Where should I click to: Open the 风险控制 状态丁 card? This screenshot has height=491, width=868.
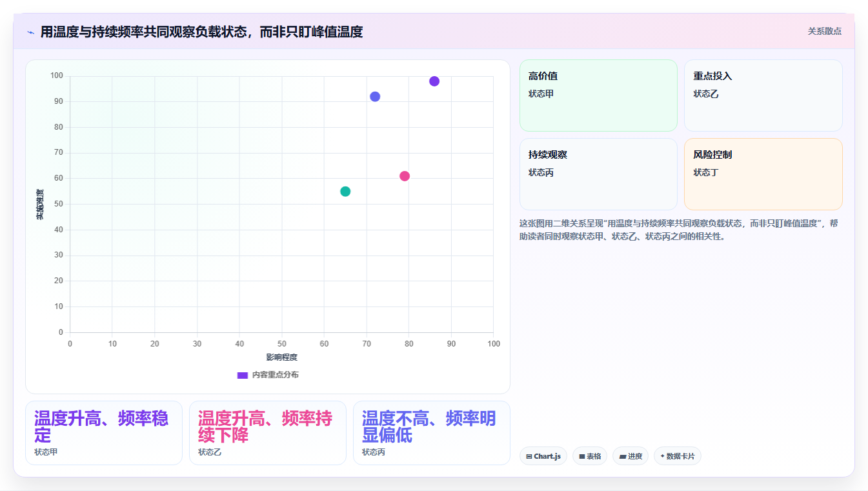click(x=763, y=174)
